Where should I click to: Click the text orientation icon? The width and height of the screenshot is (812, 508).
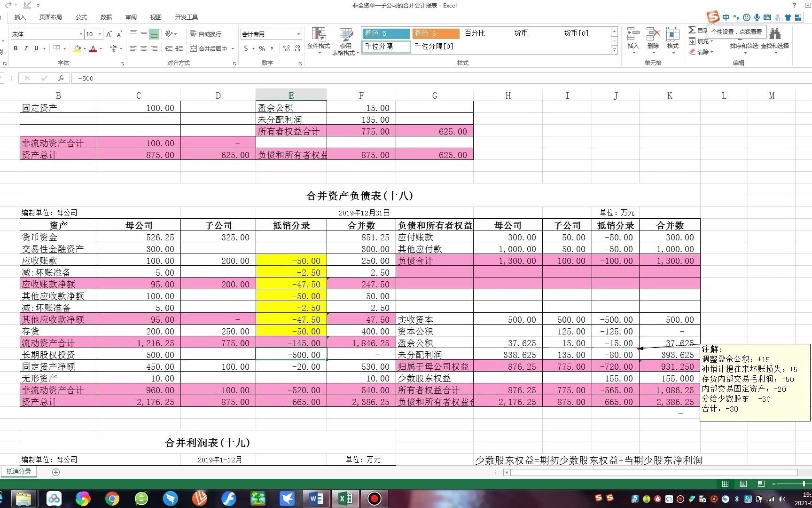point(169,34)
